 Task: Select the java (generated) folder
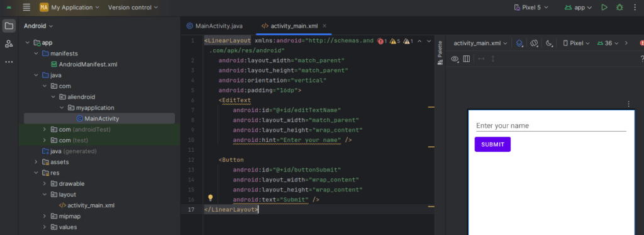(69, 151)
